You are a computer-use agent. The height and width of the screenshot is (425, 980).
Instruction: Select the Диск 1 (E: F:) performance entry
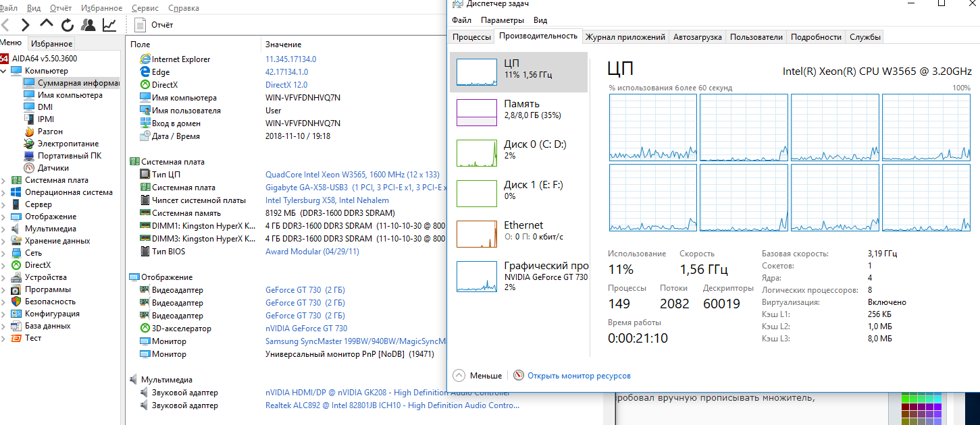tap(518, 194)
